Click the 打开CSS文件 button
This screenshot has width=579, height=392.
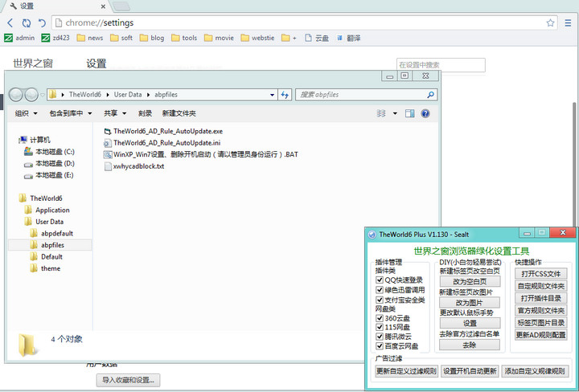pyautogui.click(x=540, y=274)
